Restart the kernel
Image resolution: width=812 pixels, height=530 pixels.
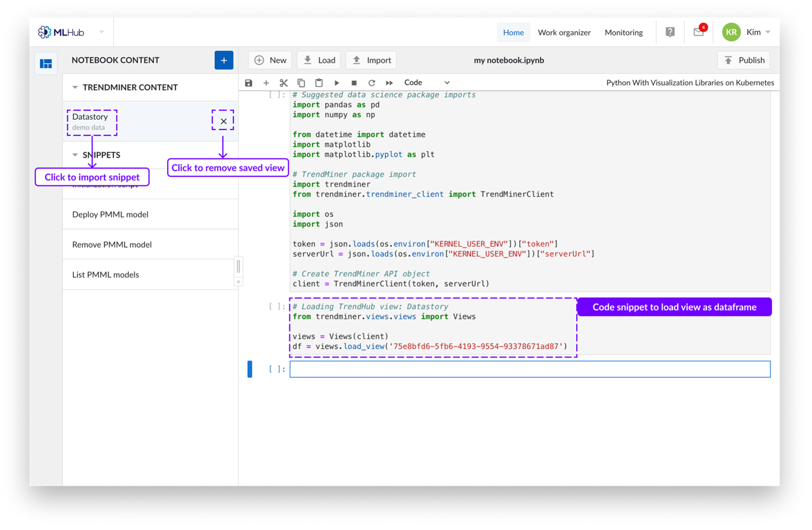371,83
